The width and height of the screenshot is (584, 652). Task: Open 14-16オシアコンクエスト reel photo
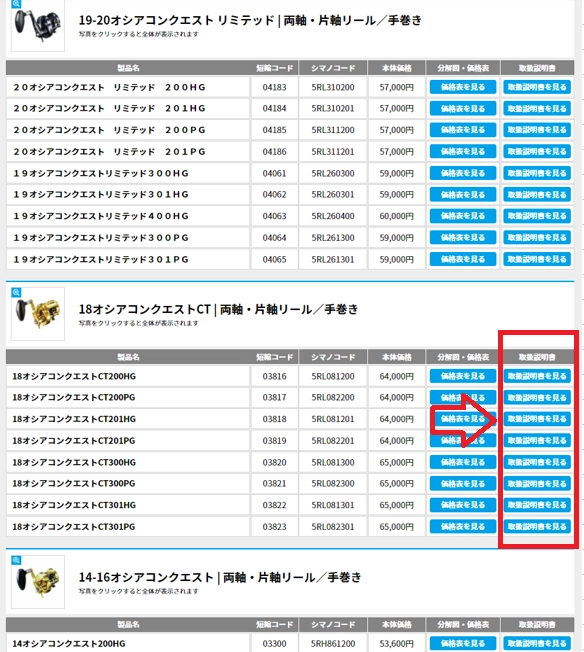pyautogui.click(x=38, y=582)
